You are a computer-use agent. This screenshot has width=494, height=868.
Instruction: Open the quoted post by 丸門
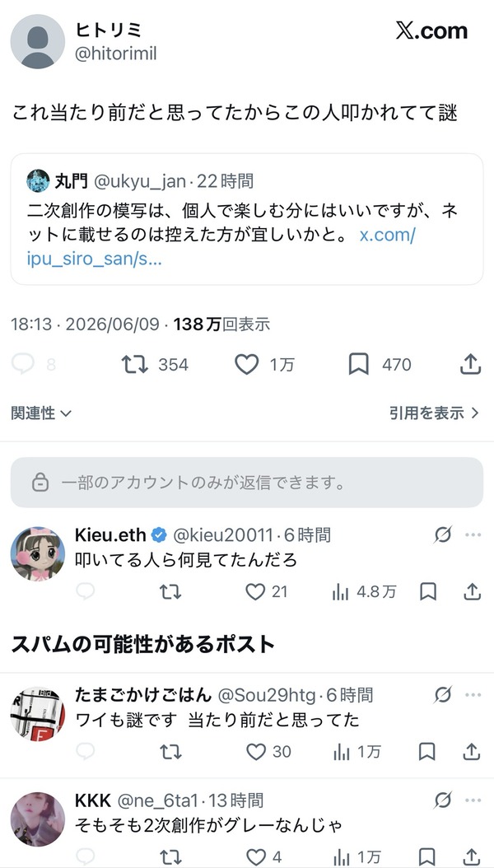coord(247,219)
